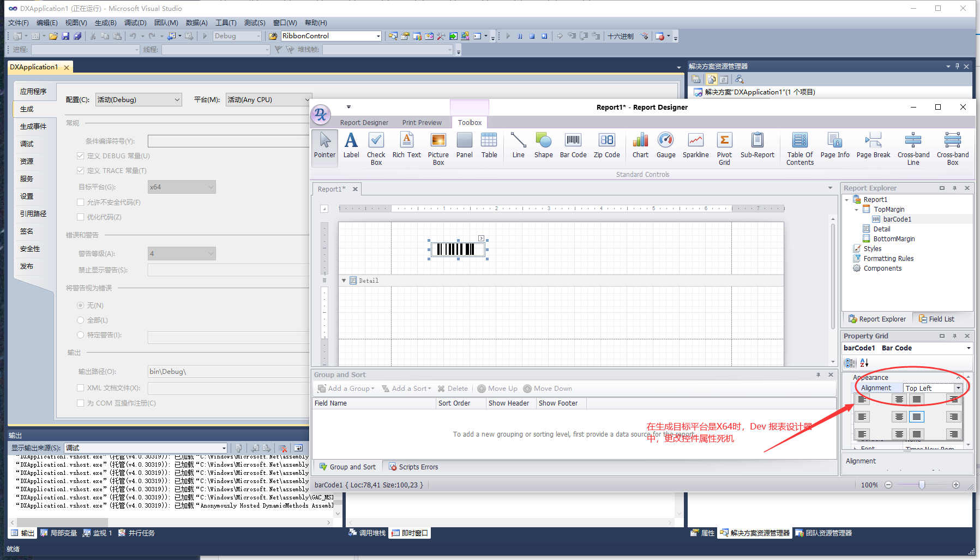Choose the Page Info control
Viewport: 980px width, 560px height.
click(835, 146)
